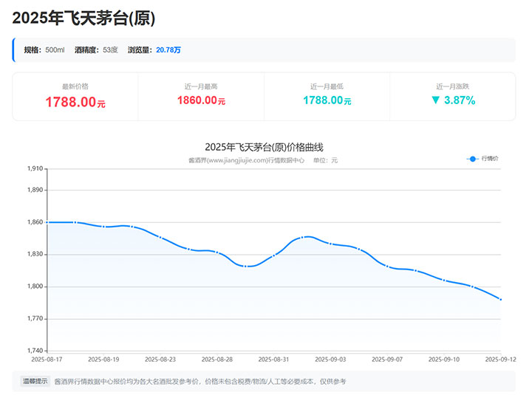
Task: Click the page heading 2025年飞天茅台(原)
Action: (x=84, y=18)
